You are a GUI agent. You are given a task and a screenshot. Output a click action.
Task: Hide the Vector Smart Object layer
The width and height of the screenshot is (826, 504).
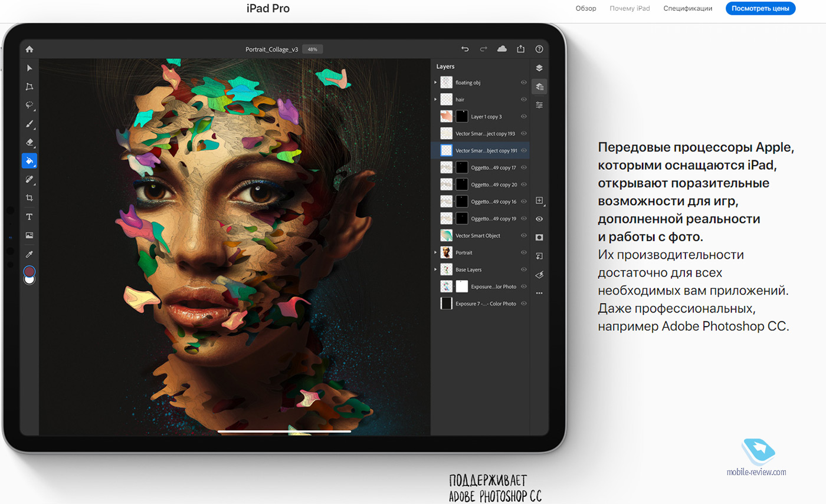click(x=523, y=235)
